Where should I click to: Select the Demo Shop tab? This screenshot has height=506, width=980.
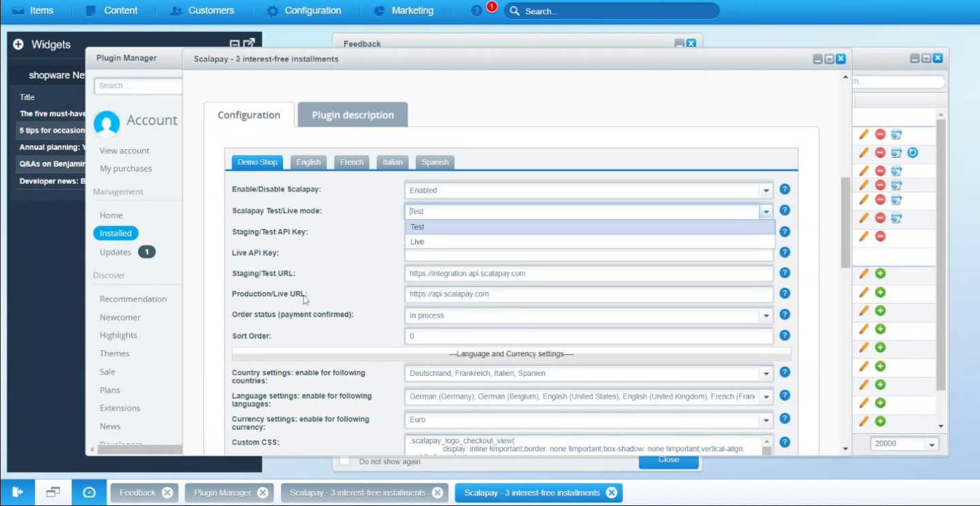coord(257,162)
